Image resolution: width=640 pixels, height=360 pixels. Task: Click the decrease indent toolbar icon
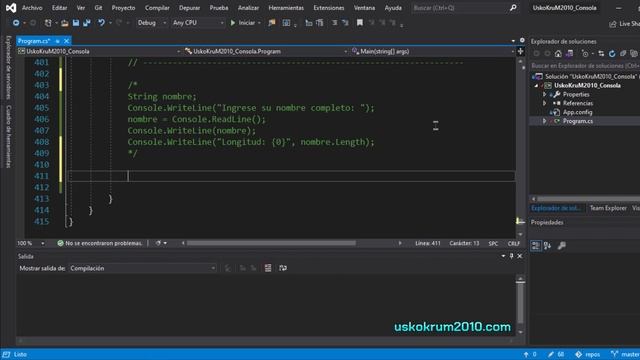(x=309, y=23)
